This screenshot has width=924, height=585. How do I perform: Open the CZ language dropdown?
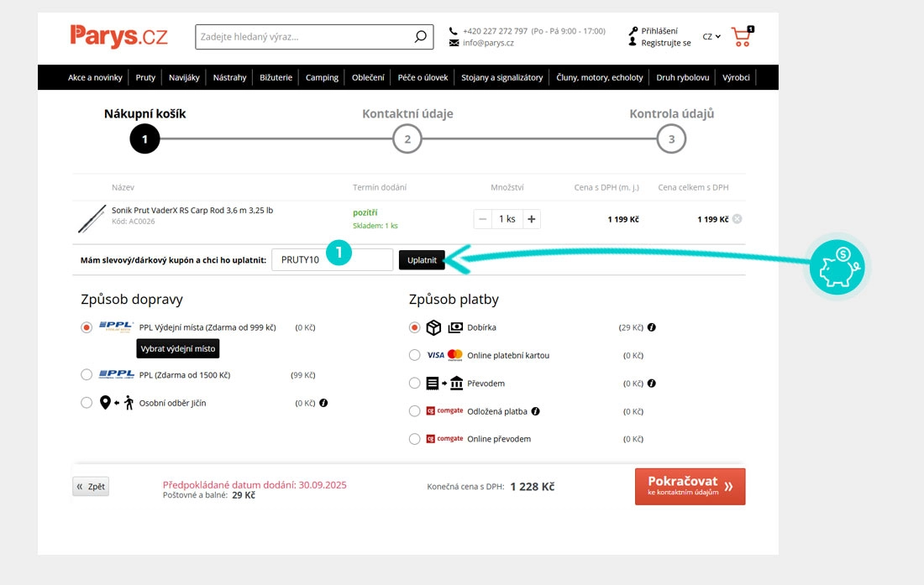tap(711, 37)
